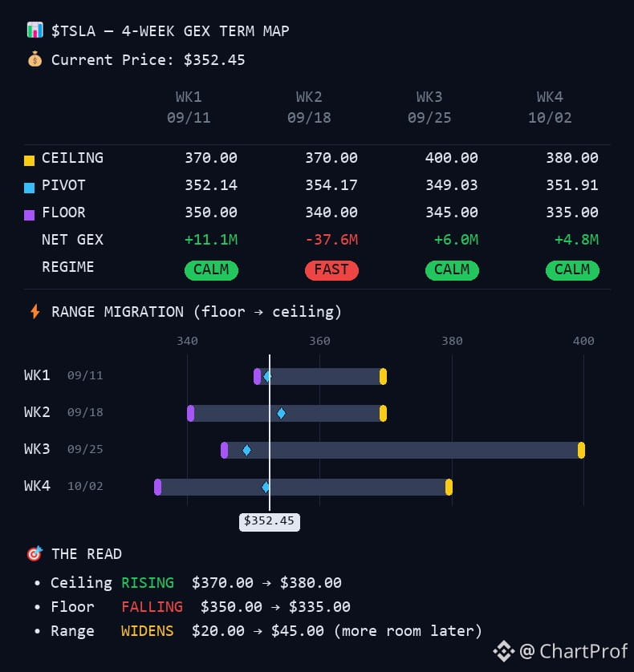The image size is (634, 672).
Task: Select the WK2 09/18 column header
Action: tap(309, 107)
